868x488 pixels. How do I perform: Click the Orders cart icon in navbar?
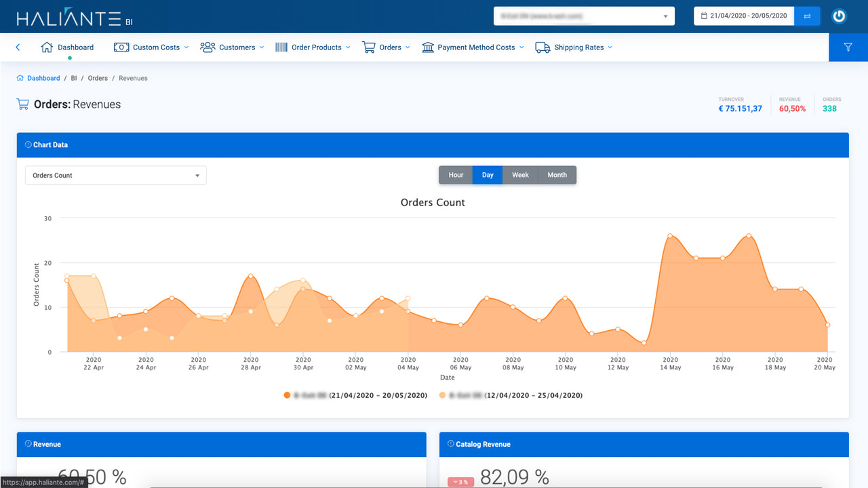coord(369,47)
